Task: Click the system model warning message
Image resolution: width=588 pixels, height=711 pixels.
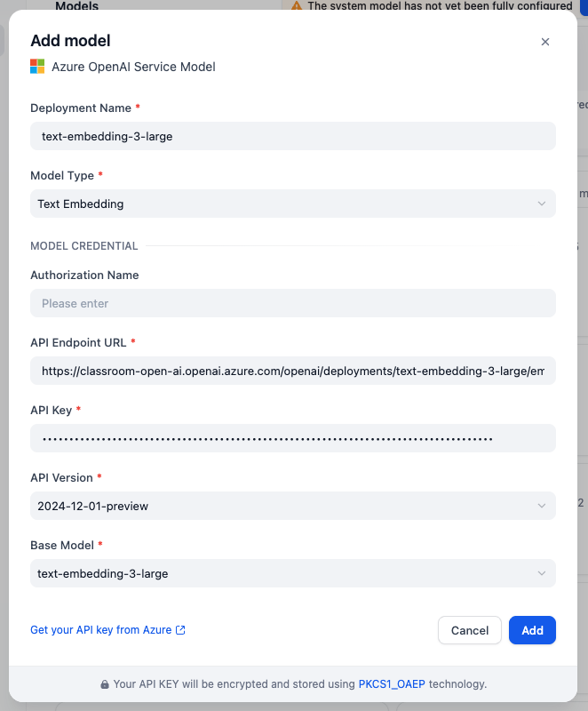Action: click(440, 6)
